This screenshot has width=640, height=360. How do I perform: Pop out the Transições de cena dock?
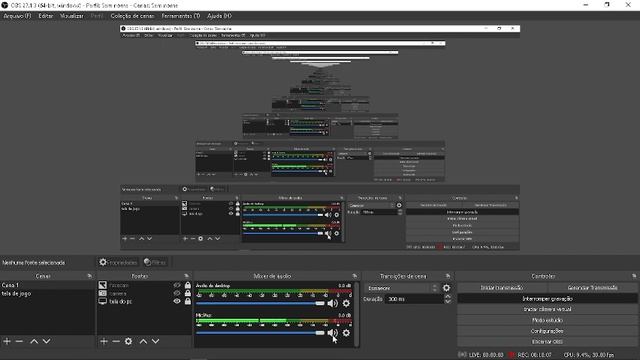tap(448, 276)
